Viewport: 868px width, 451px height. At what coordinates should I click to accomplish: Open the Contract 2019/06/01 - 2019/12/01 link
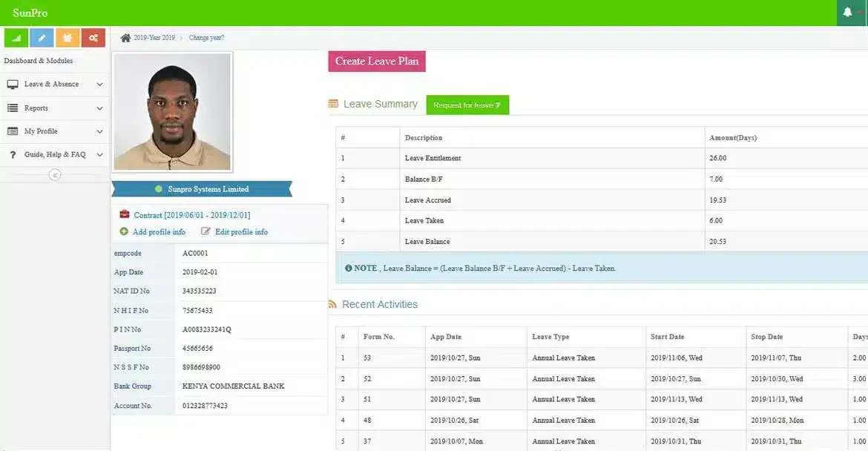191,214
